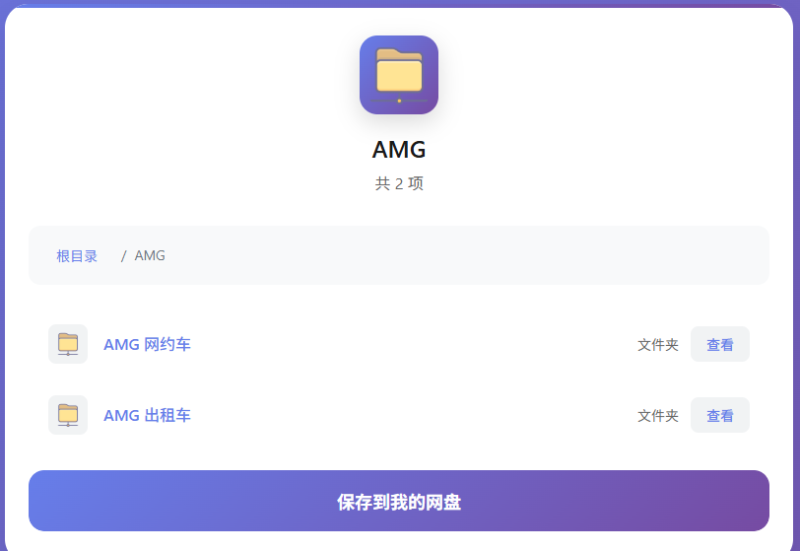Open the AMG 网约车 folder link

(x=147, y=344)
